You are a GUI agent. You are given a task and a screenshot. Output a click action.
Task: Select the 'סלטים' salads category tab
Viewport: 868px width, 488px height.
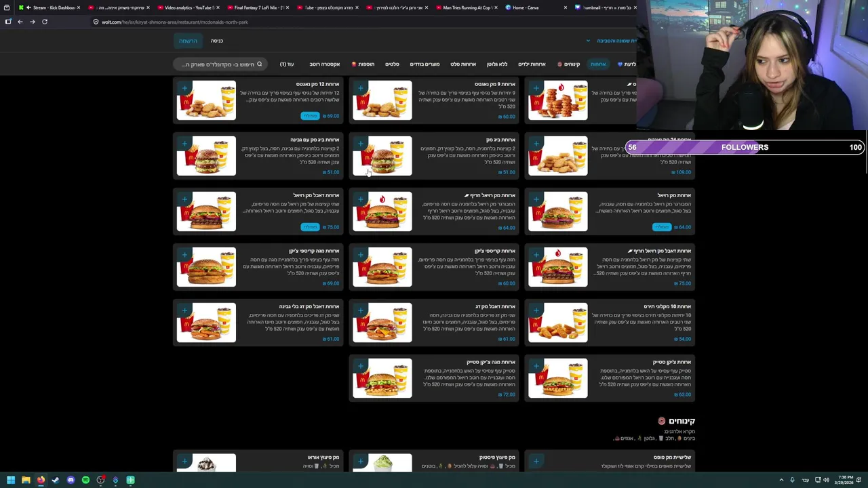pyautogui.click(x=392, y=64)
